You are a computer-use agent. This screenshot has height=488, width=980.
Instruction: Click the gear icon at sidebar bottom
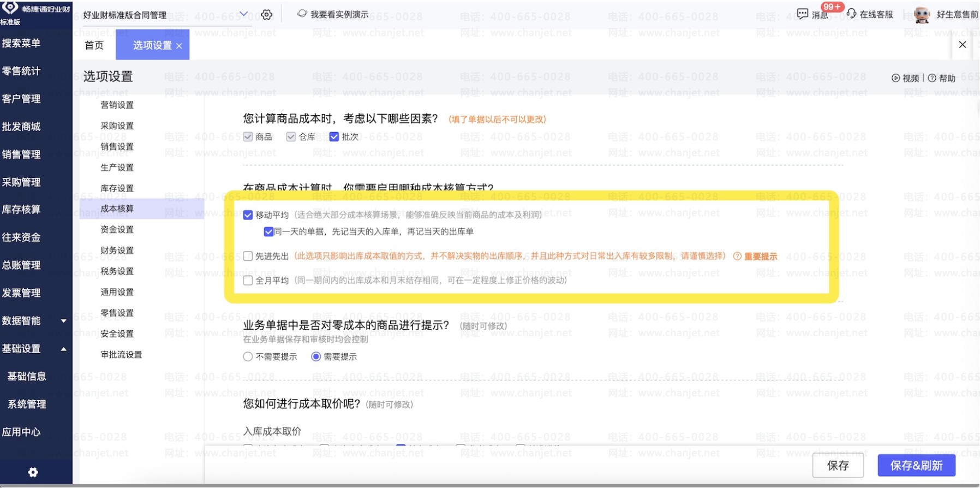pos(33,472)
